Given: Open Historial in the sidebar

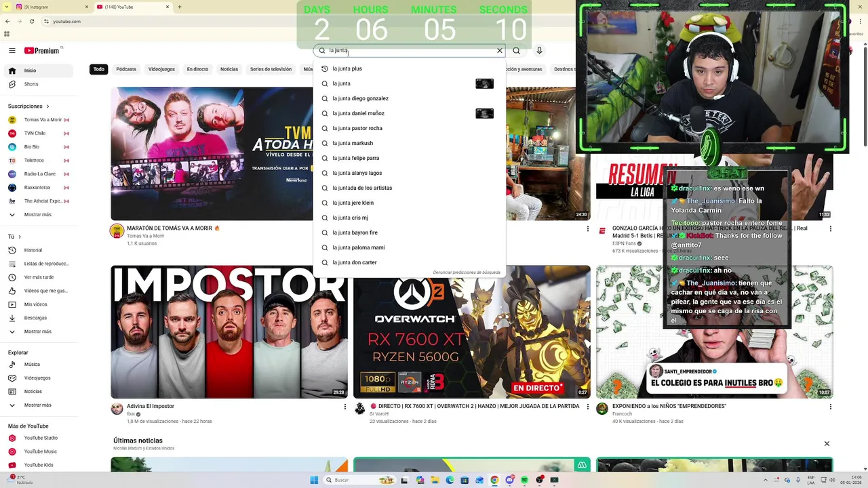Looking at the screenshot, I should (x=38, y=250).
